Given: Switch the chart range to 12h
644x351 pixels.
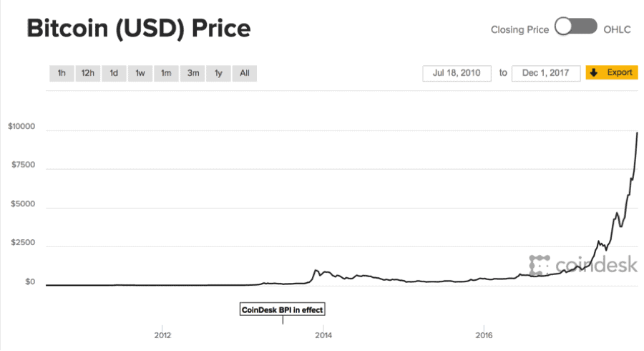Looking at the screenshot, I should click(x=88, y=73).
